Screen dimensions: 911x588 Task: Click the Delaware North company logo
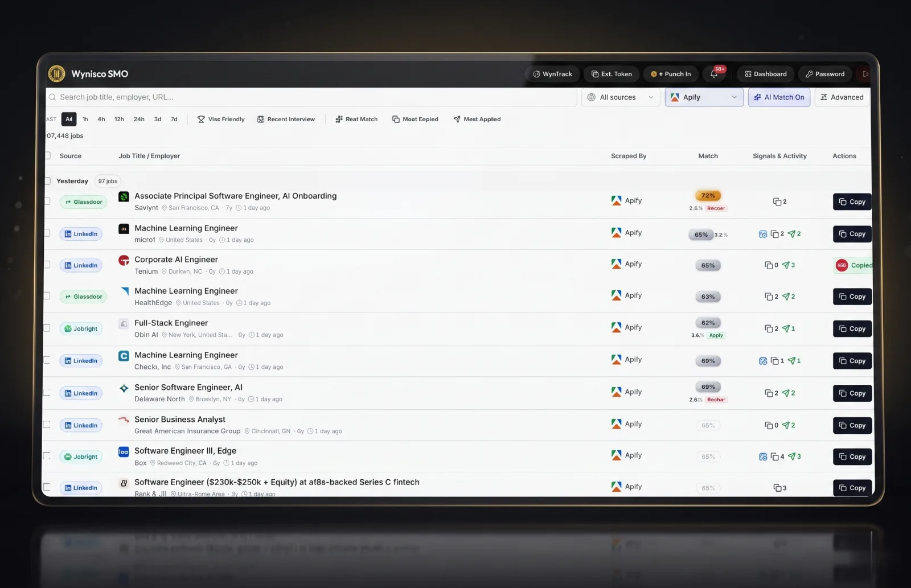[124, 388]
